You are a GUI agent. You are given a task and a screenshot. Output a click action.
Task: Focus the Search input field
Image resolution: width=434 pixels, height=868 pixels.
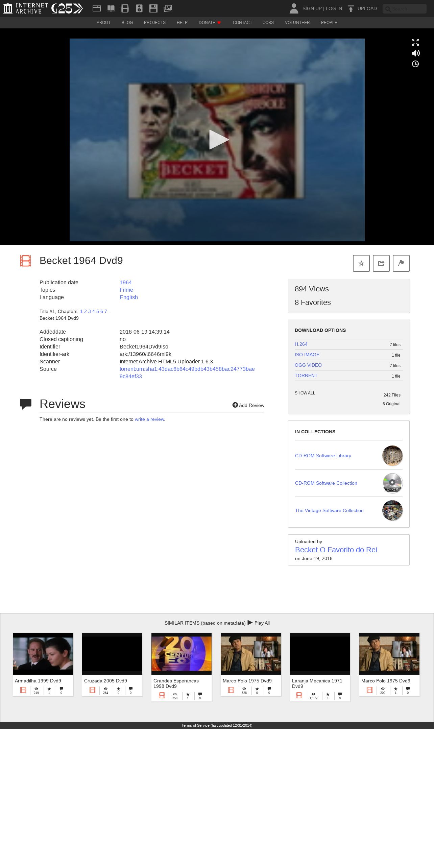[405, 9]
